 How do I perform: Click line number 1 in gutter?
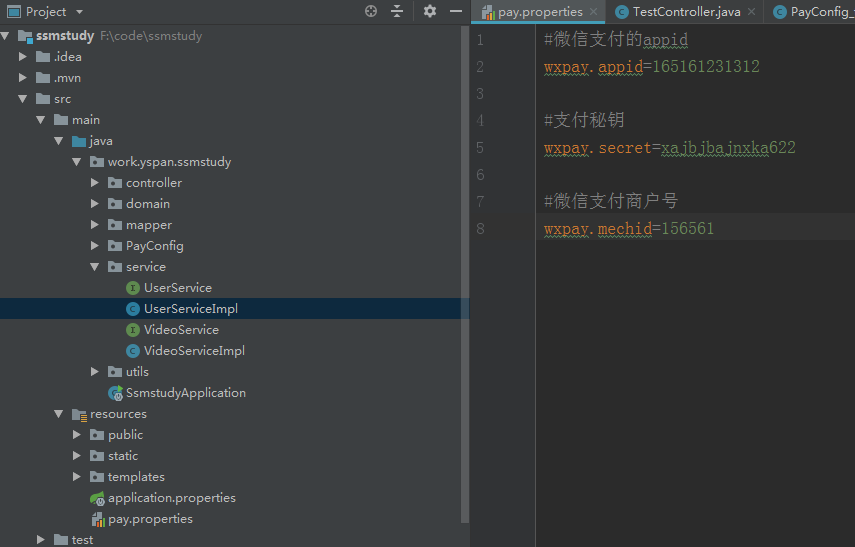coord(480,40)
